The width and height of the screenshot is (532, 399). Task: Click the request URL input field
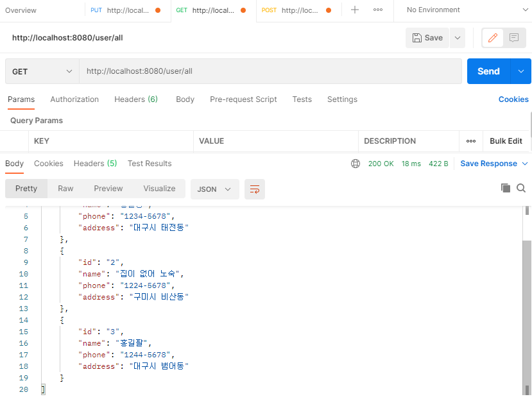click(x=270, y=71)
